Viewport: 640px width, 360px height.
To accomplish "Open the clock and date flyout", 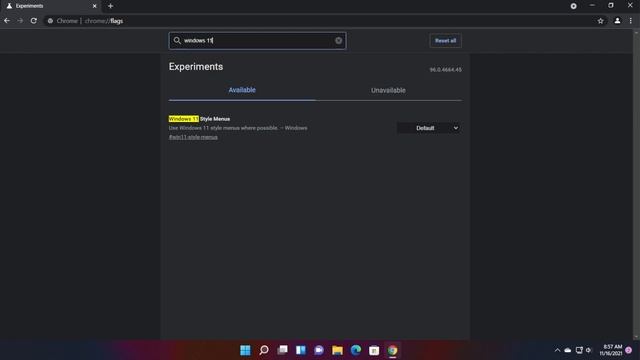I will (x=611, y=350).
